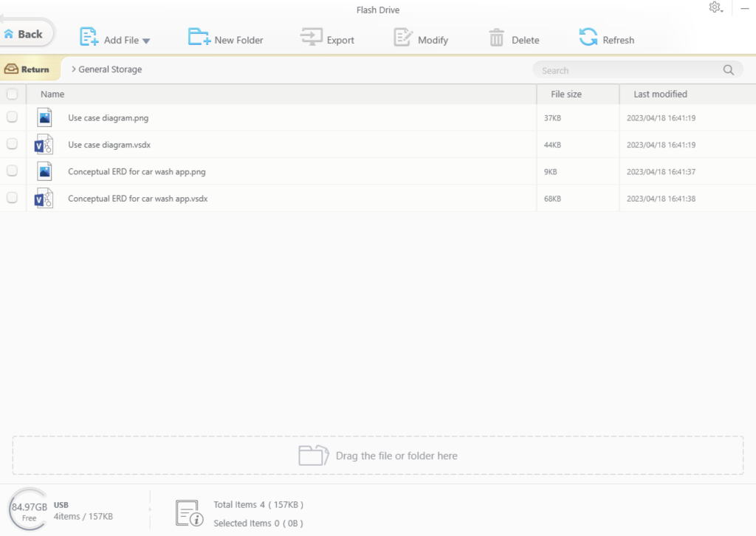Select file name Use case diagram.vsdx
Image resolution: width=756 pixels, height=536 pixels.
(x=109, y=145)
